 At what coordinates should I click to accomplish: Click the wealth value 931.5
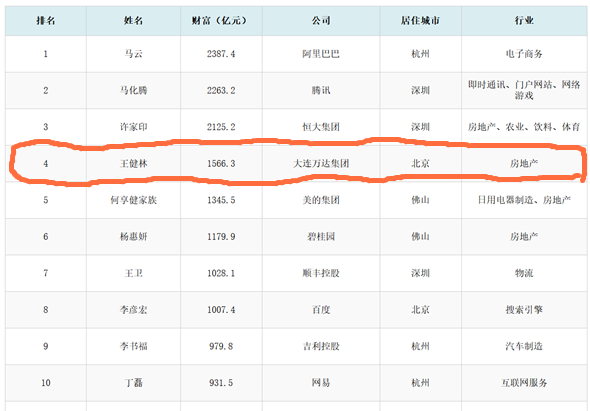[221, 383]
